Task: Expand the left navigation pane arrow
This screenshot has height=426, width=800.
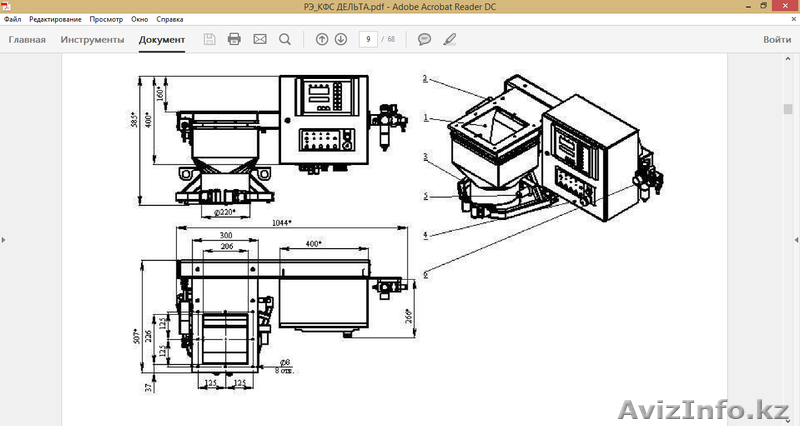Action: [x=4, y=240]
